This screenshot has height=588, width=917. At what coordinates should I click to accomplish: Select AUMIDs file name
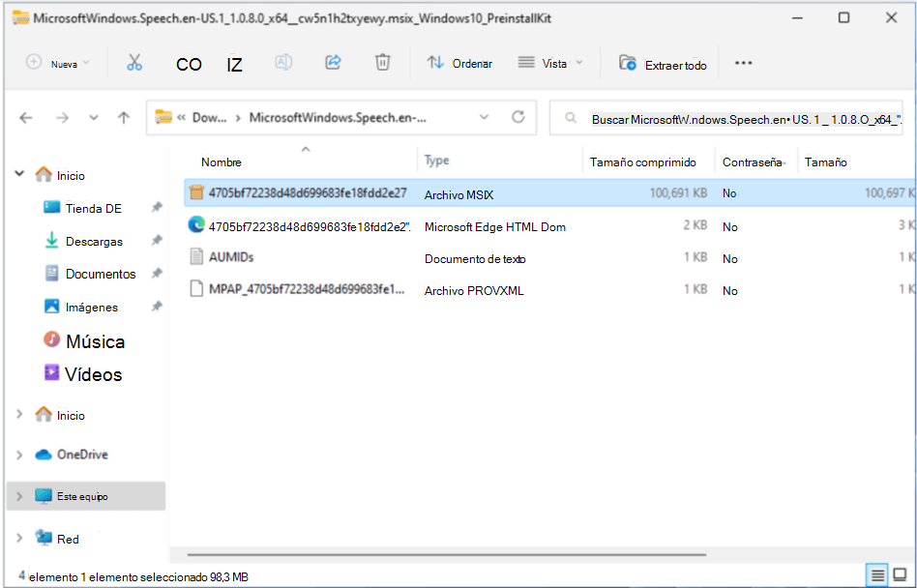click(x=231, y=257)
